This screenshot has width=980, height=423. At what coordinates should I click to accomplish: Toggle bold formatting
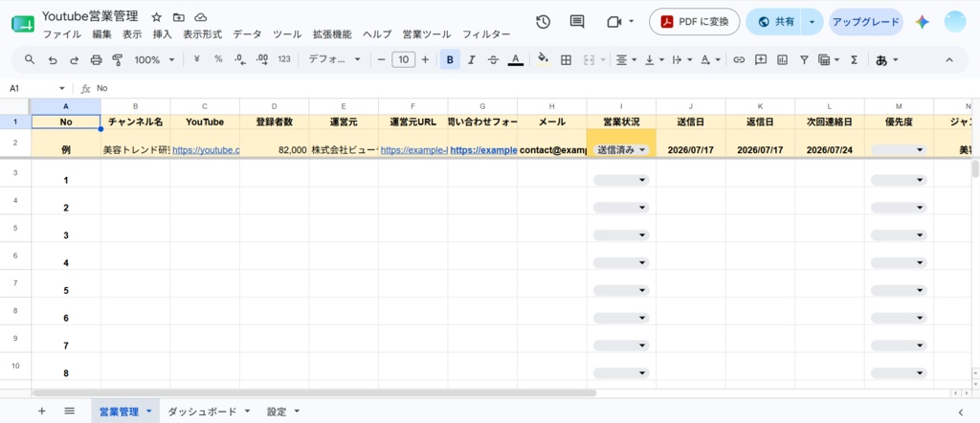pyautogui.click(x=450, y=60)
